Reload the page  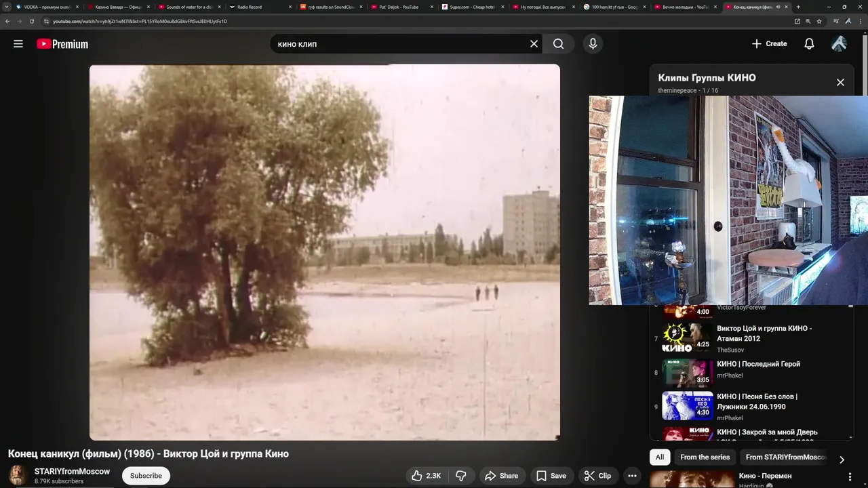32,21
